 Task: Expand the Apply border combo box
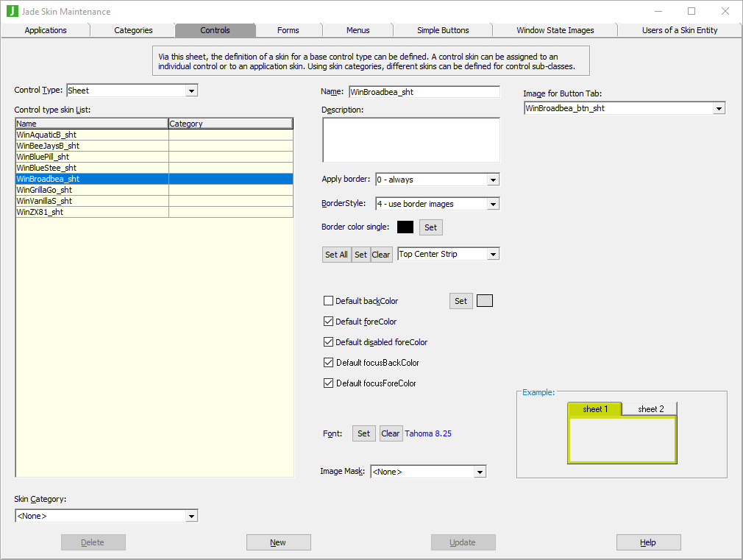pos(493,180)
